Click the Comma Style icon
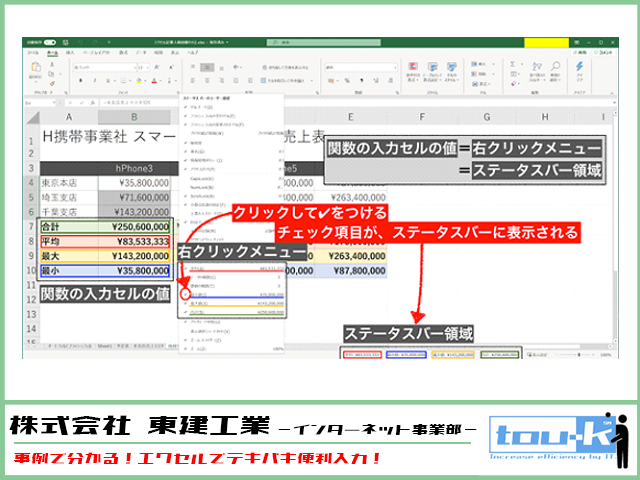The height and width of the screenshot is (480, 640). [x=361, y=81]
